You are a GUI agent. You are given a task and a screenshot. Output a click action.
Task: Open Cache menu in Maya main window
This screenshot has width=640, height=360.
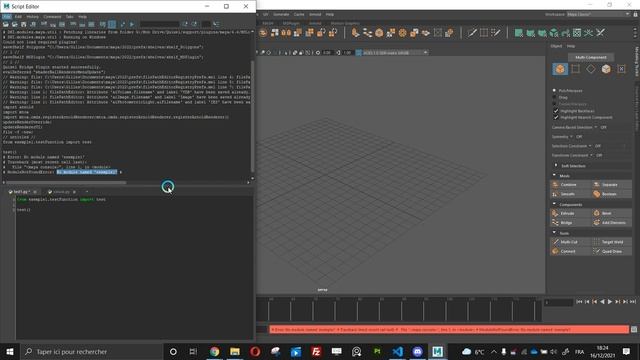click(x=299, y=14)
